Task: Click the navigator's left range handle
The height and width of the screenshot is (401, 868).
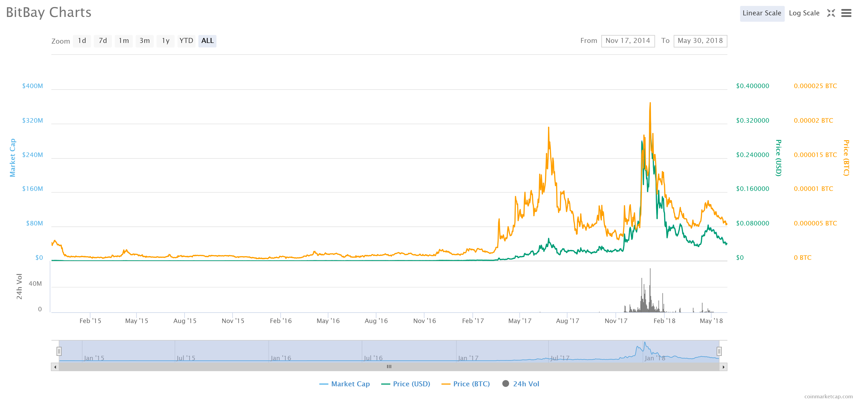Action: coord(59,351)
